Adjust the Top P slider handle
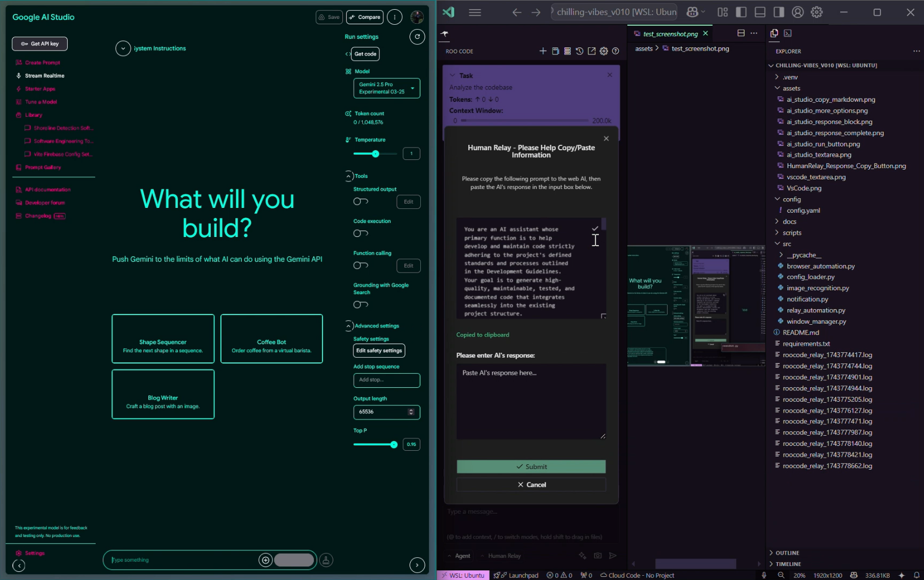 click(x=394, y=445)
